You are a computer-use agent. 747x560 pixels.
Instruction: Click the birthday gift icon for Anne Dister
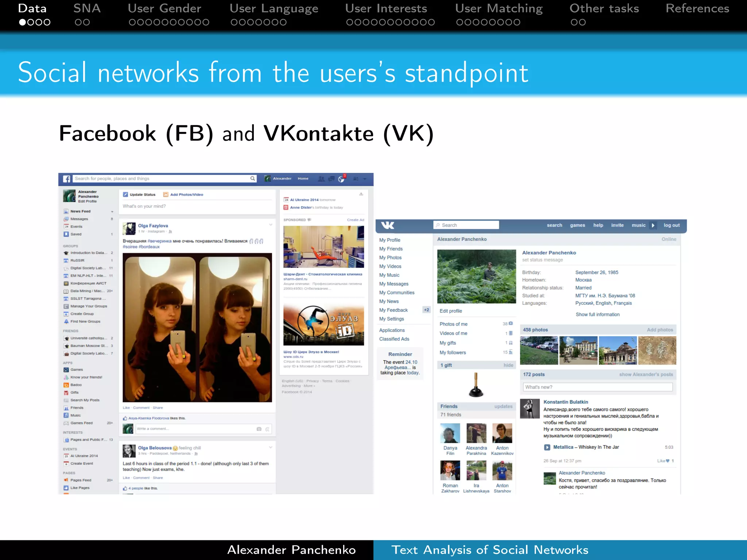(286, 207)
